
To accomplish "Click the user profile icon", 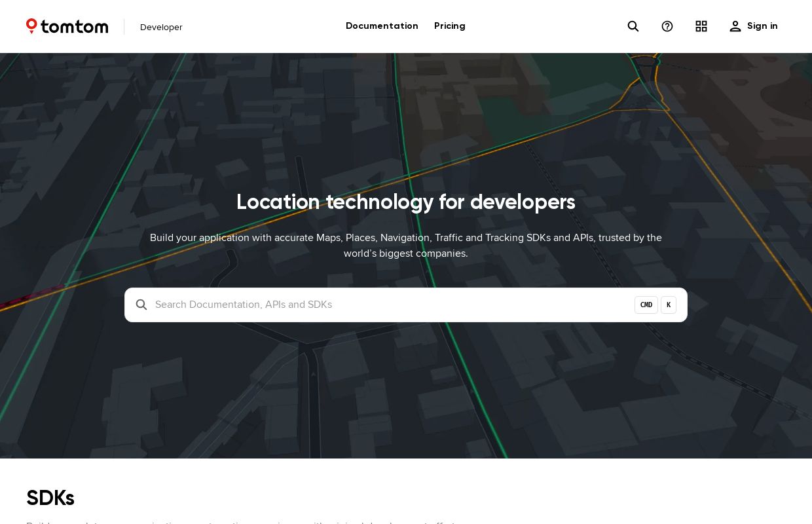I will (735, 26).
